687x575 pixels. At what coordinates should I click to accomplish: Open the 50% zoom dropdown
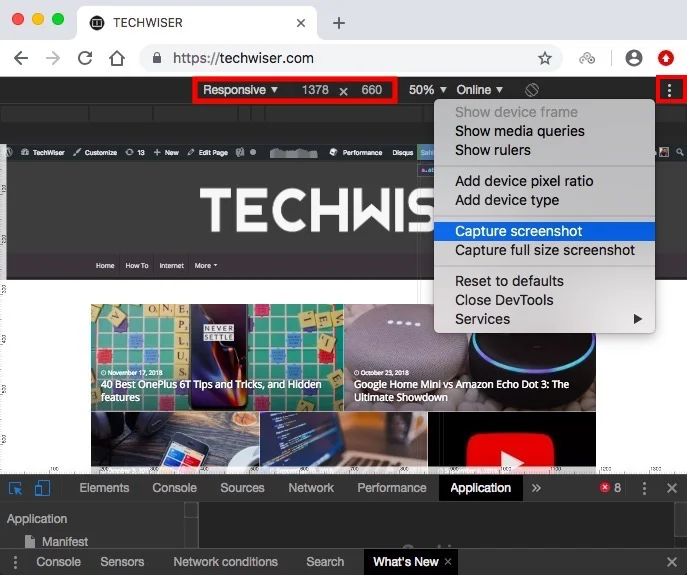coord(427,90)
